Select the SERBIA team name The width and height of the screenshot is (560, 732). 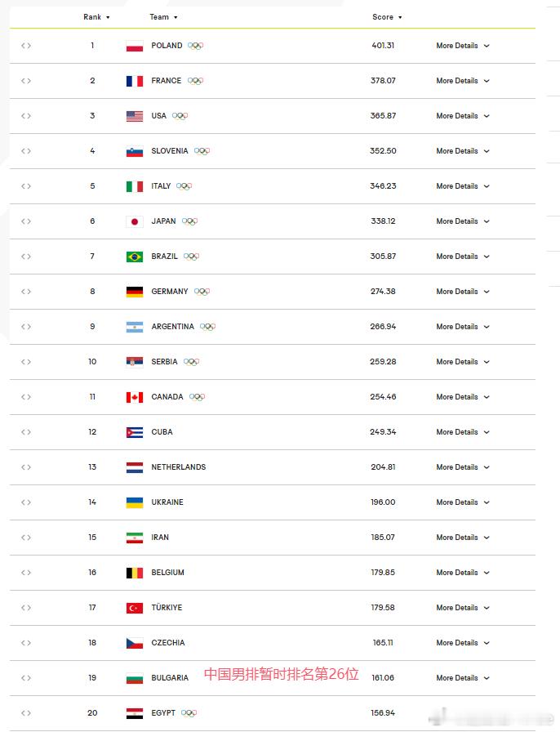click(164, 362)
